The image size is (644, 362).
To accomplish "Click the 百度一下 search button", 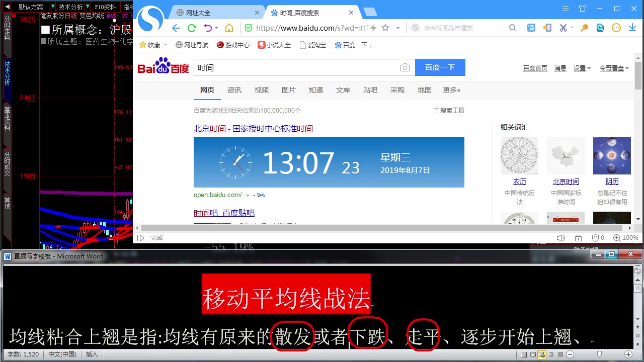I will click(x=440, y=67).
